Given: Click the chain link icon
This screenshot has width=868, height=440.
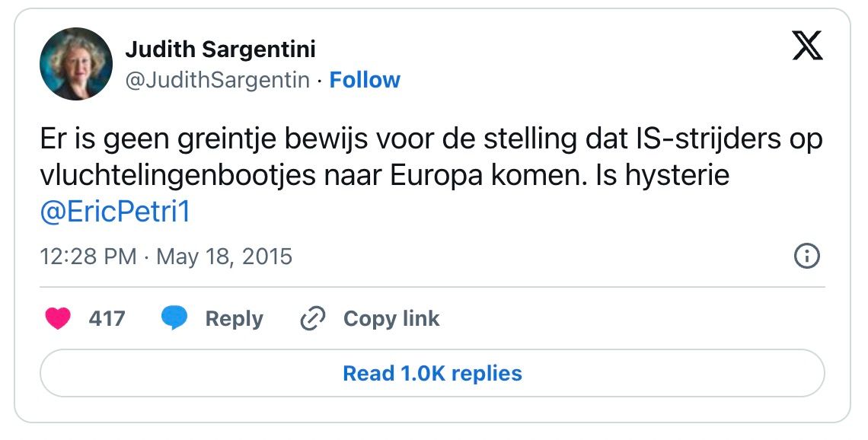Looking at the screenshot, I should pyautogui.click(x=312, y=318).
